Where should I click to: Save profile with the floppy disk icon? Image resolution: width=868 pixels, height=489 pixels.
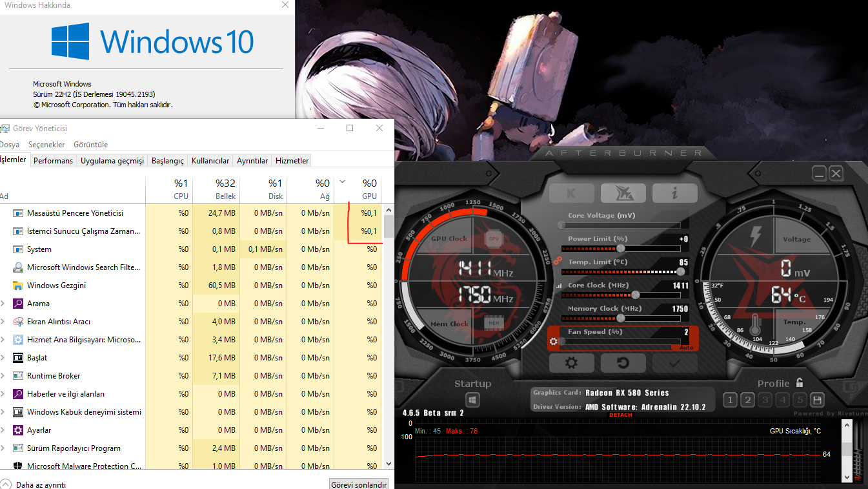pos(817,400)
